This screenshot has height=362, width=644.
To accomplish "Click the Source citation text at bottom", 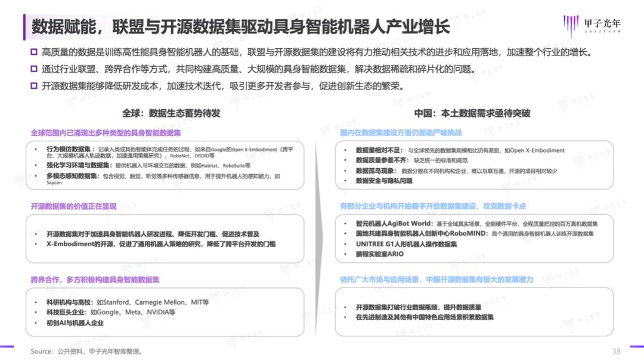I will point(86,351).
